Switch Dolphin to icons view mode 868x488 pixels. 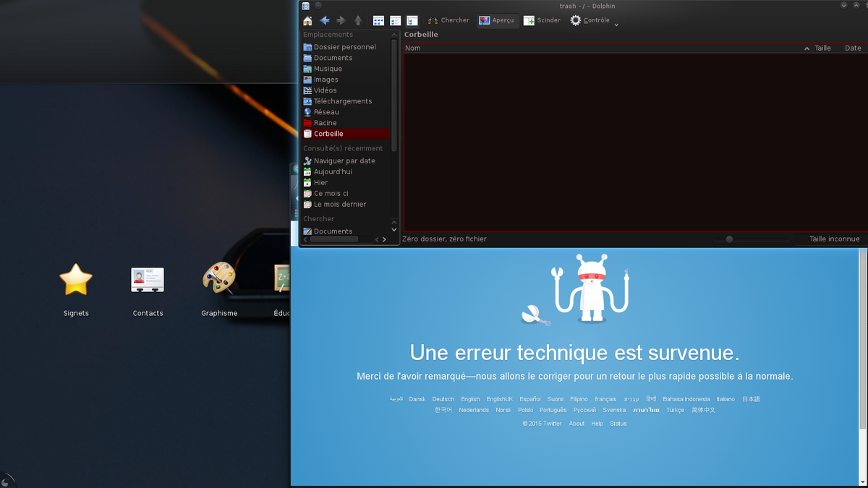pyautogui.click(x=378, y=20)
